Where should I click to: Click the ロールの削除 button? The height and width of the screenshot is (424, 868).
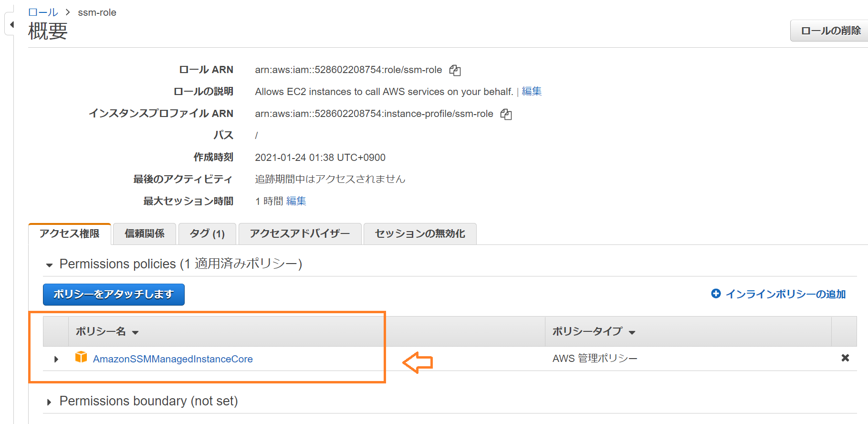[x=830, y=31]
